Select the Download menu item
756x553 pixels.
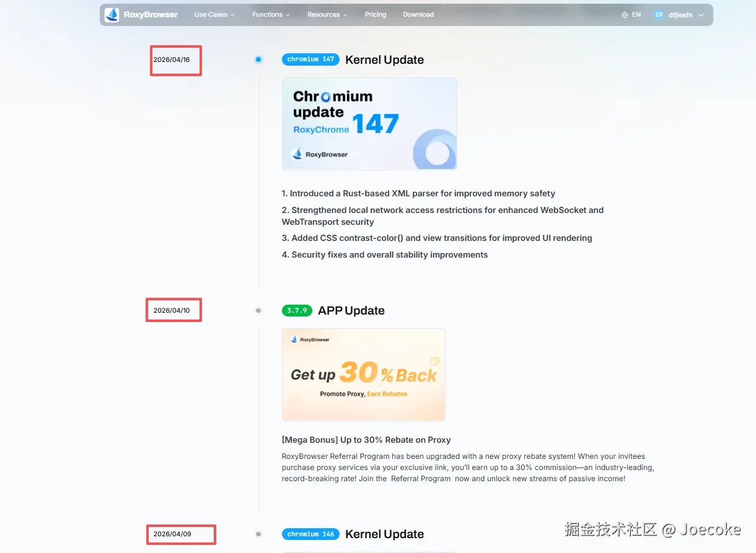[x=418, y=14]
